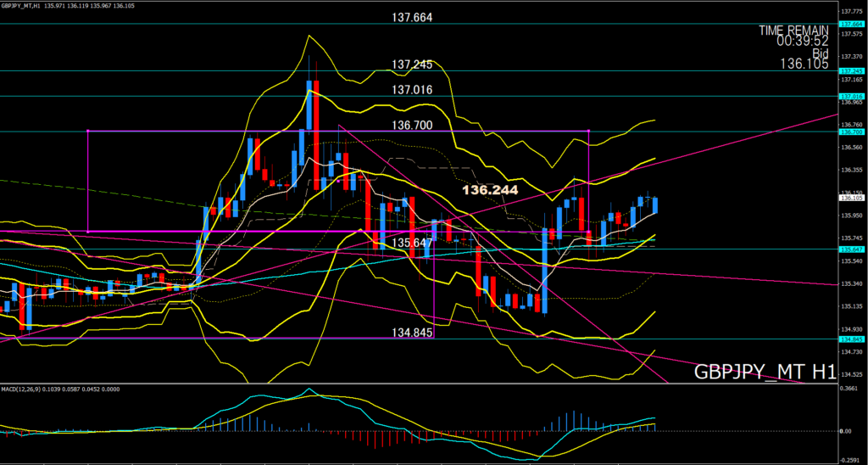Viewport: 868px width, 465px height.
Task: Click the large 136.105 bid value
Action: 804,64
